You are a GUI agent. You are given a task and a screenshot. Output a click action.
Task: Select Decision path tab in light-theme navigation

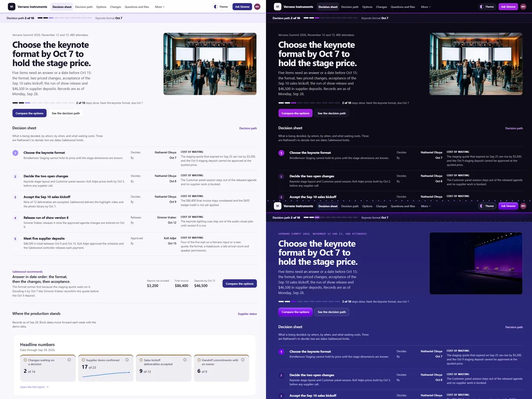pos(84,7)
